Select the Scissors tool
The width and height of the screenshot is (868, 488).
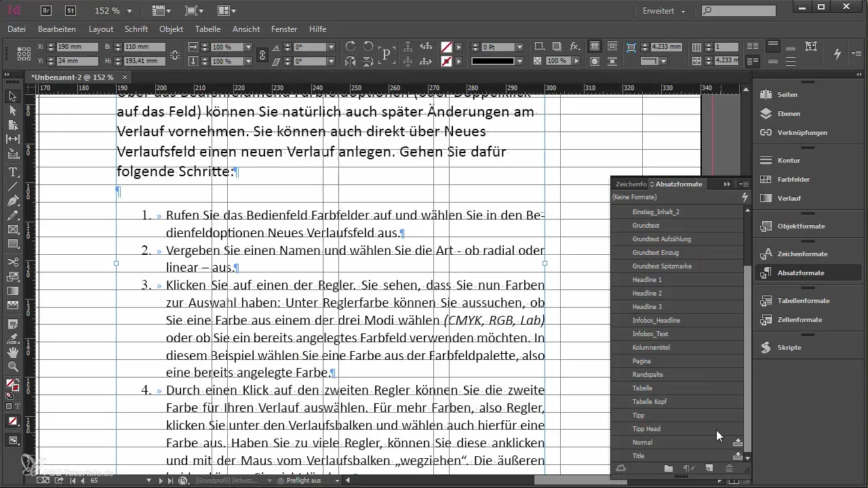(12, 262)
